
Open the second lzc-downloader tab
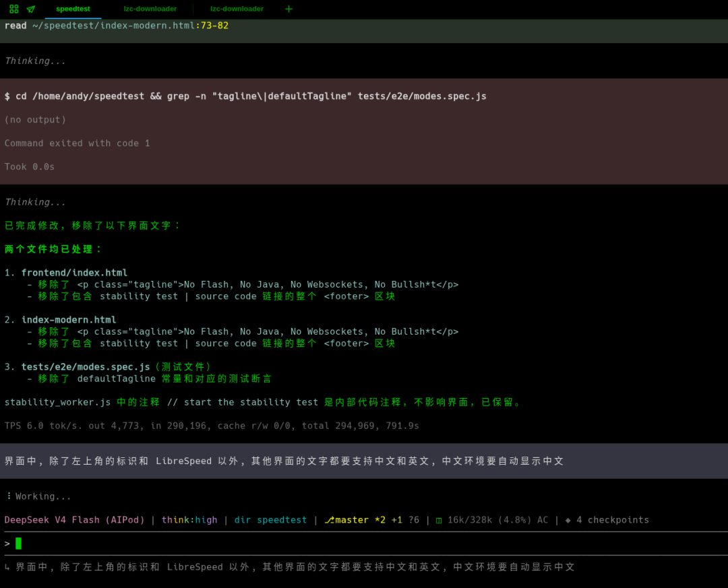pos(237,9)
